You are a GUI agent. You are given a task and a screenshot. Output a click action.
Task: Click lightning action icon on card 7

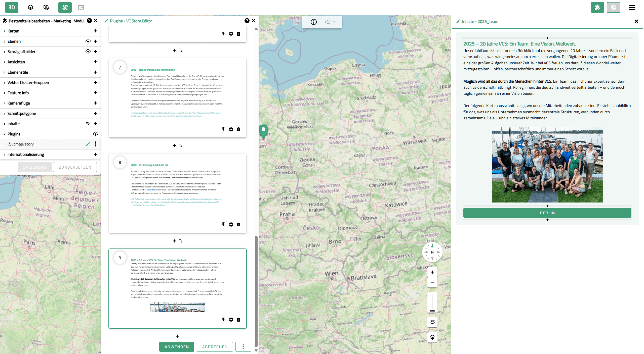(x=223, y=129)
